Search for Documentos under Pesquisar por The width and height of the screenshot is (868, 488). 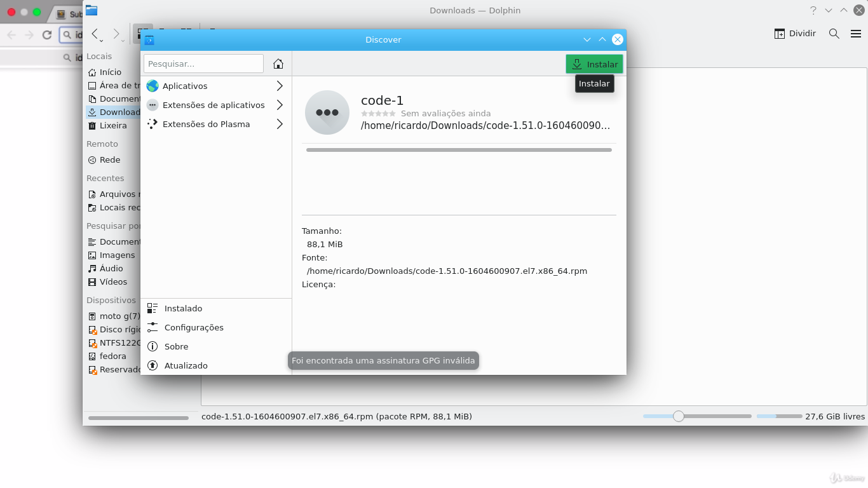pyautogui.click(x=113, y=241)
